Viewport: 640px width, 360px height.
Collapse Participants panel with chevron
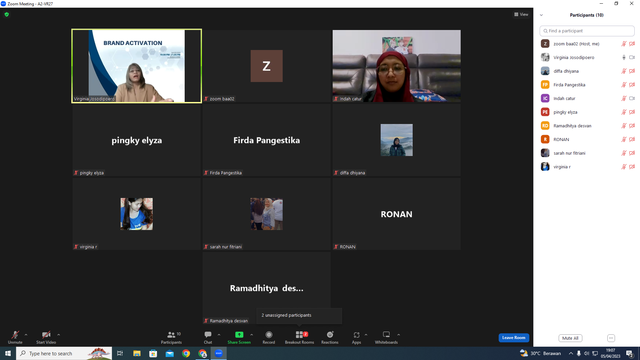(541, 15)
